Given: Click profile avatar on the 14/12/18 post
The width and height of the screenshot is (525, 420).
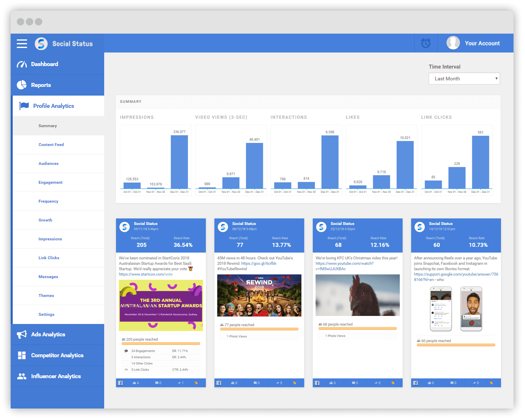Looking at the screenshot, I should coord(420,226).
